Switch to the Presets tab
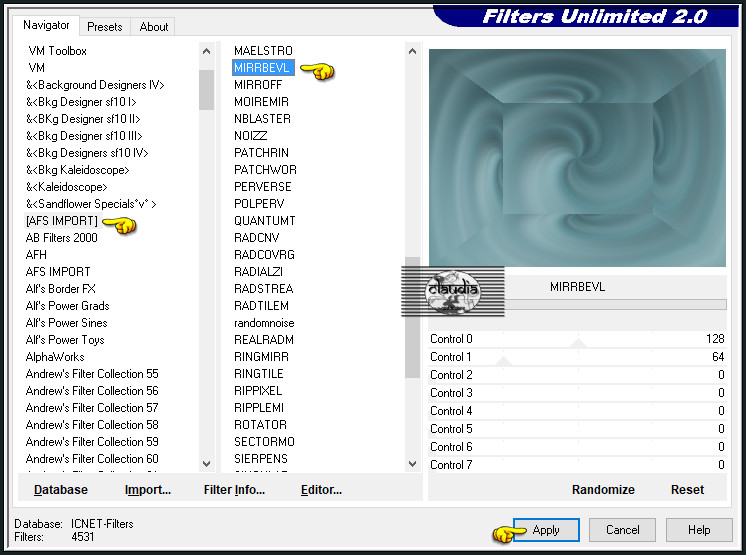Image resolution: width=746 pixels, height=555 pixels. (105, 27)
